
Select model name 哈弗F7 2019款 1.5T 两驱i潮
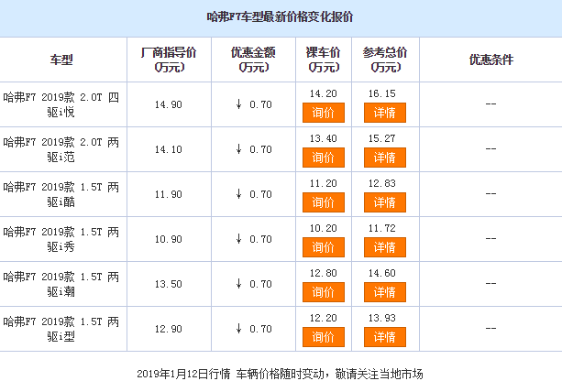point(61,284)
